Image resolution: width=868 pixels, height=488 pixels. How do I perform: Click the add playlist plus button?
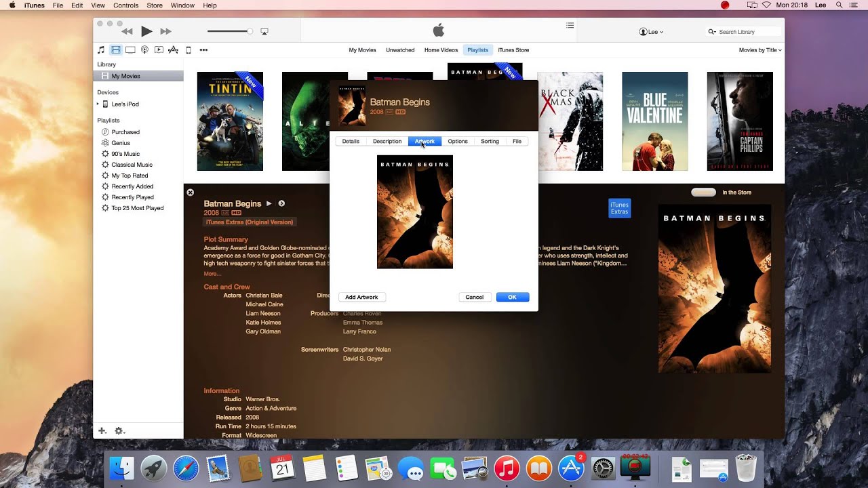102,430
